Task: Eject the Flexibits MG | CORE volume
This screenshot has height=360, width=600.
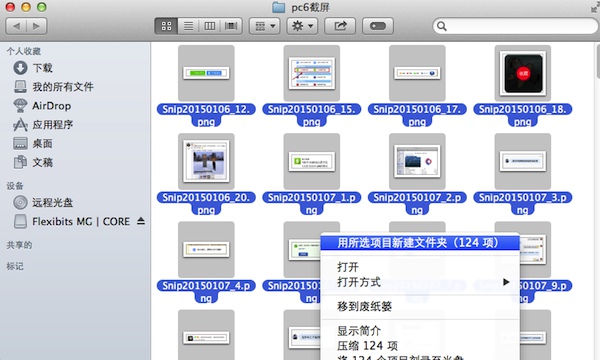Action: pyautogui.click(x=141, y=221)
